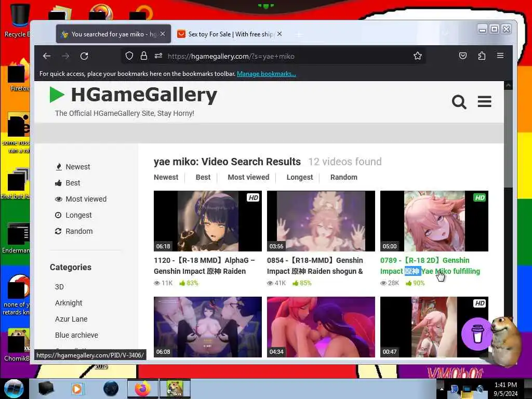Image resolution: width=532 pixels, height=399 pixels.
Task: Open the site's magnifier search icon
Action: (x=459, y=102)
